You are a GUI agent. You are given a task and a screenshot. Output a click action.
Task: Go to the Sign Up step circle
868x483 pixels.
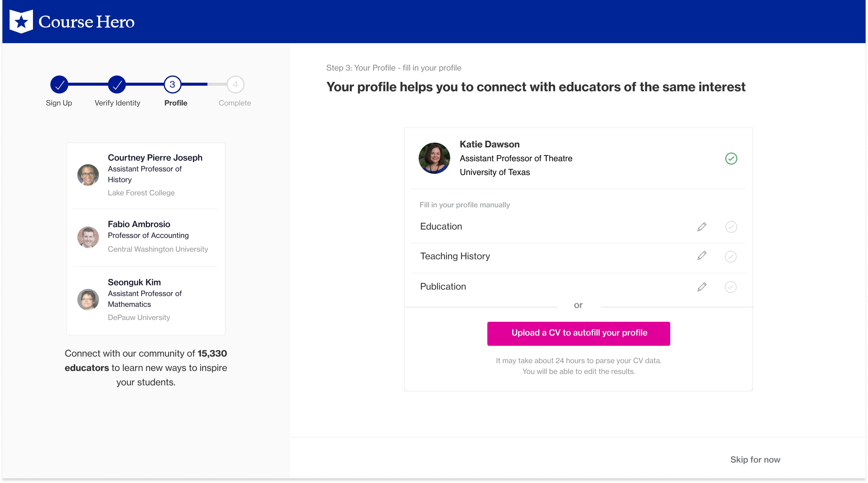[59, 84]
